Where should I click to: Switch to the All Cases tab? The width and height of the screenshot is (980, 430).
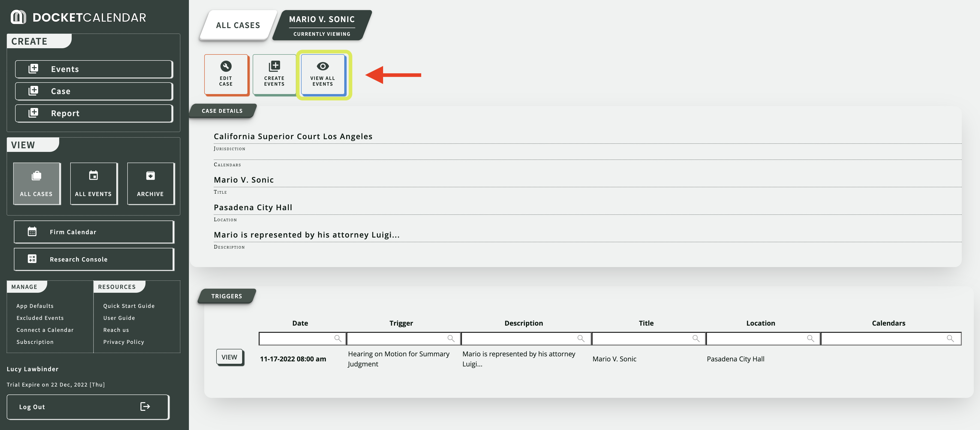[x=238, y=25]
